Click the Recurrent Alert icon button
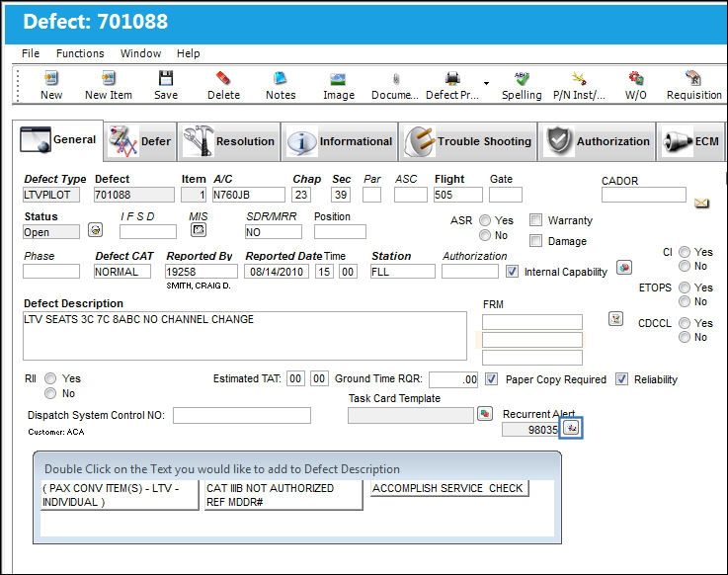 (571, 428)
